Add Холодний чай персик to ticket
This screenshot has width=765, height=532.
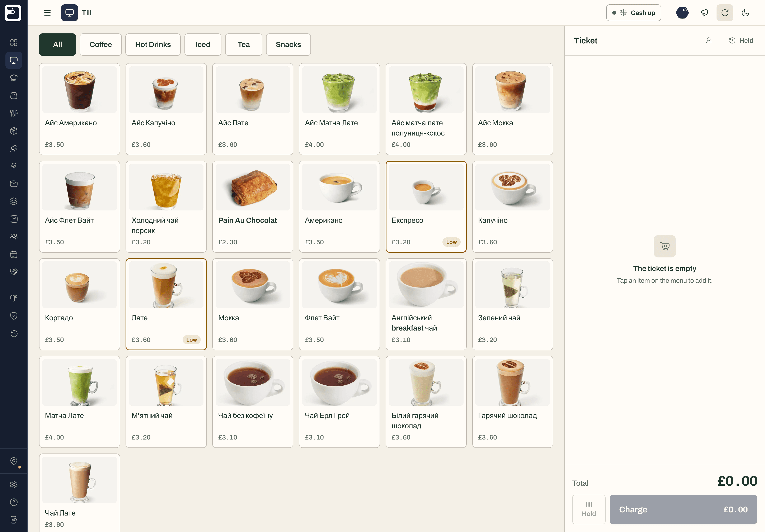coord(166,207)
